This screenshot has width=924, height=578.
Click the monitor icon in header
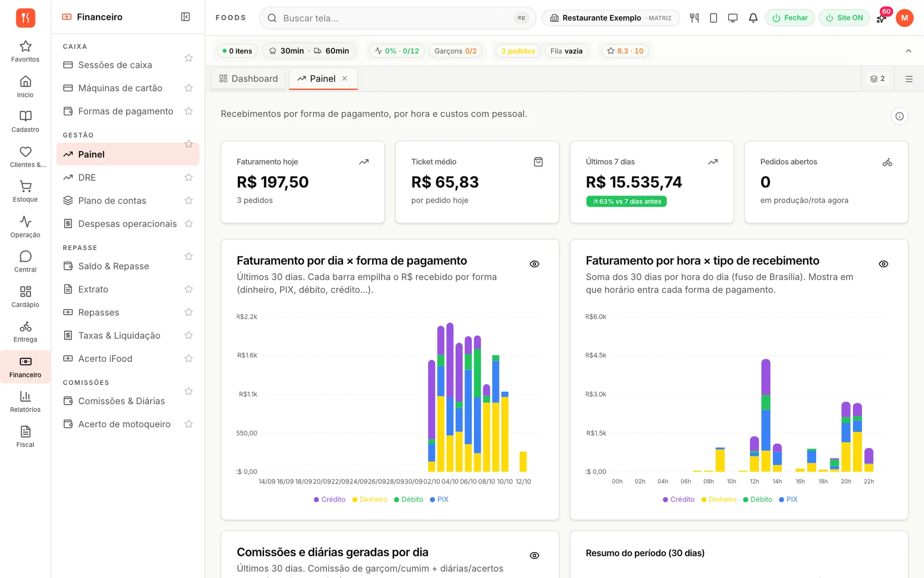732,18
